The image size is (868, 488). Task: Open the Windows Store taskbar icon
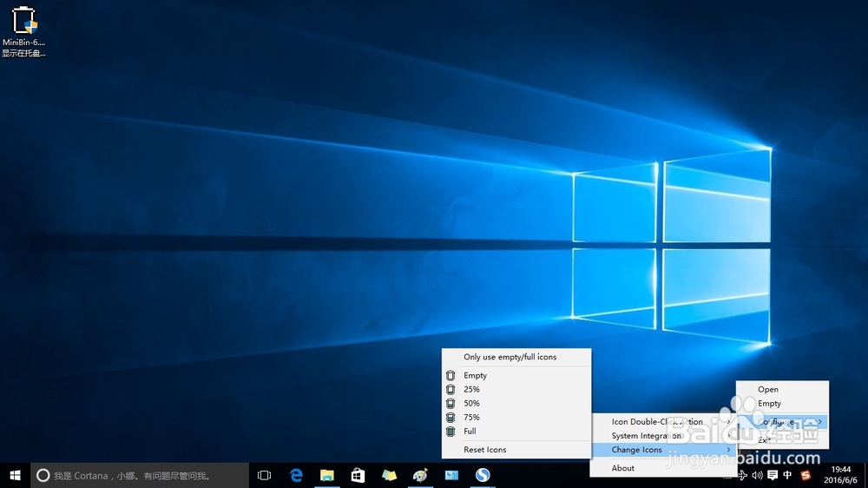358,475
